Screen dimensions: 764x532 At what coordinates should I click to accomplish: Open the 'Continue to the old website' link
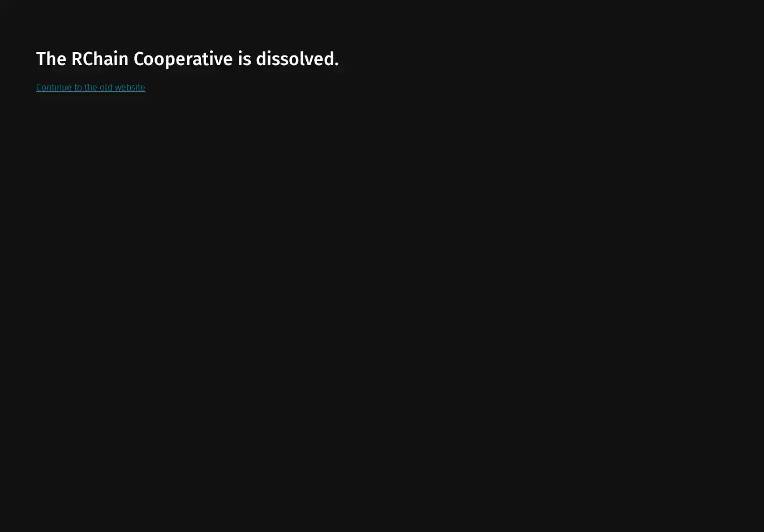pyautogui.click(x=91, y=87)
